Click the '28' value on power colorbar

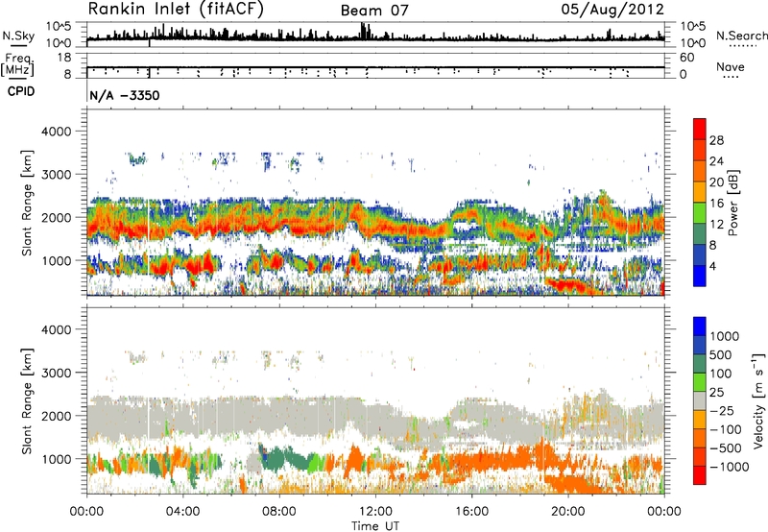(x=716, y=140)
